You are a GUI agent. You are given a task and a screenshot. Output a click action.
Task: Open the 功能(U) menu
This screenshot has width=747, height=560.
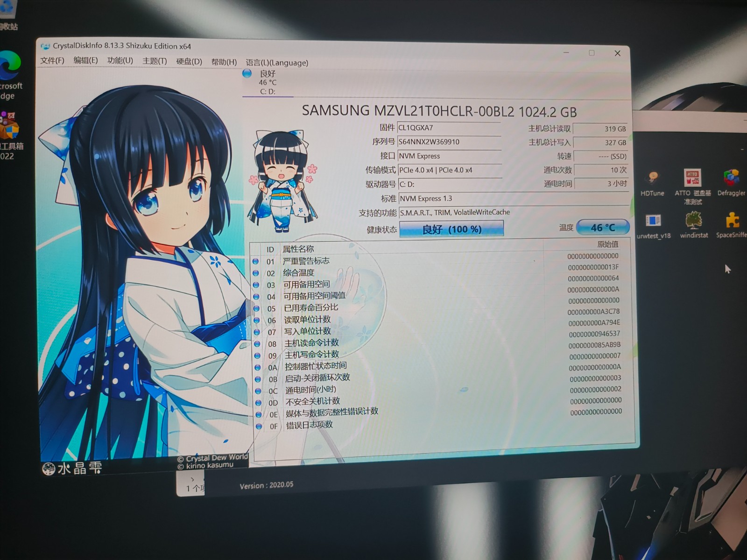(x=120, y=61)
